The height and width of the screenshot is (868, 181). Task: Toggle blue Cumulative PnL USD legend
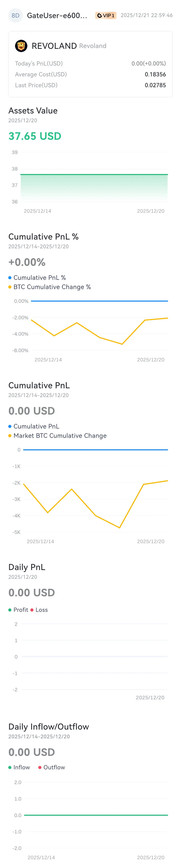(x=34, y=426)
